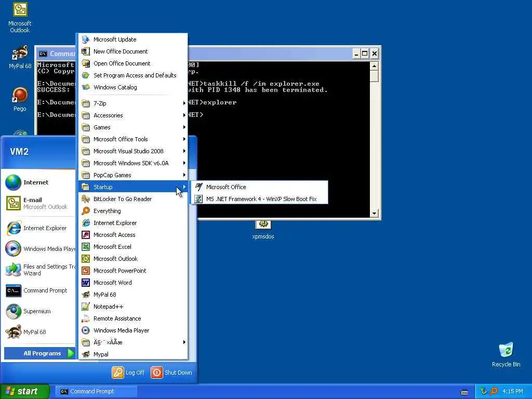This screenshot has height=399, width=532.
Task: Click the Open Office Document icon
Action: tap(86, 63)
